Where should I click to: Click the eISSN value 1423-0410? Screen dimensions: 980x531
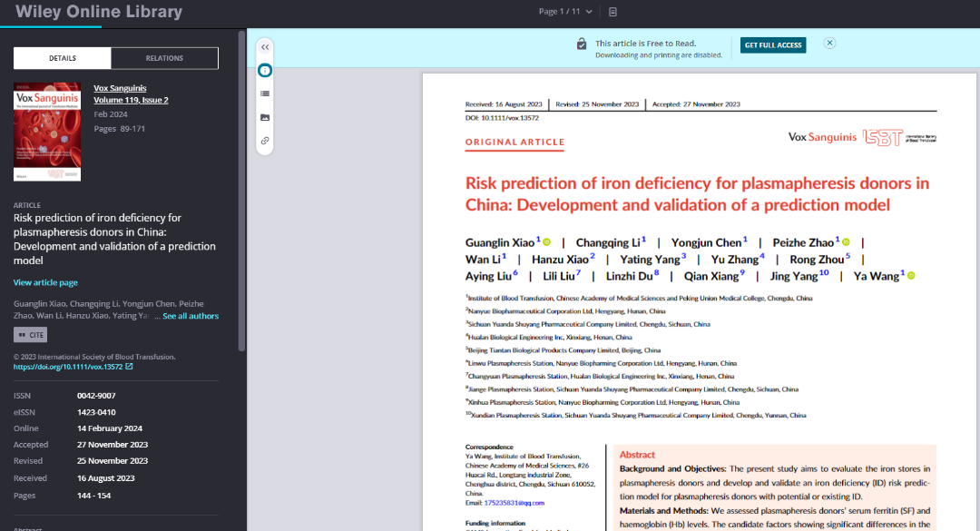[x=96, y=412]
